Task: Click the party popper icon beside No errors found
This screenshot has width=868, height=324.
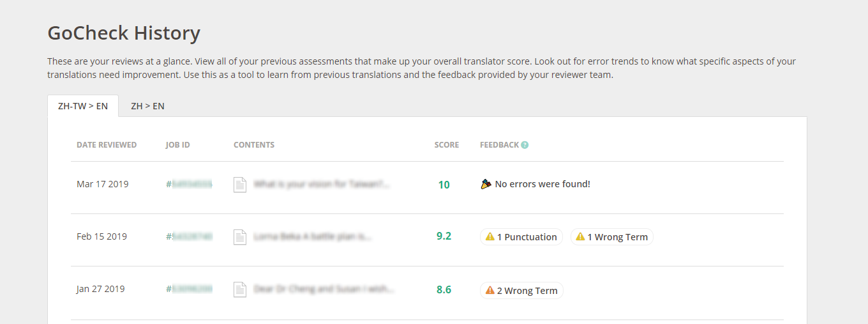Action: (486, 184)
